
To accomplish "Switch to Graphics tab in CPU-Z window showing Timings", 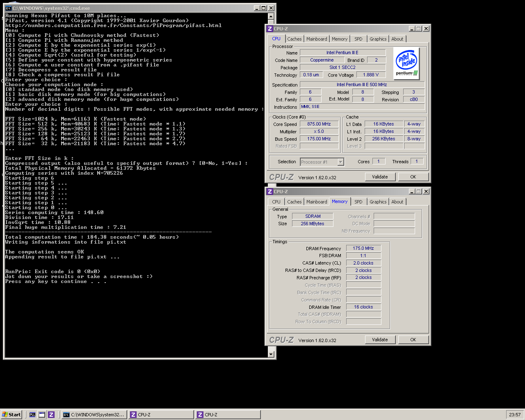I will coord(378,202).
